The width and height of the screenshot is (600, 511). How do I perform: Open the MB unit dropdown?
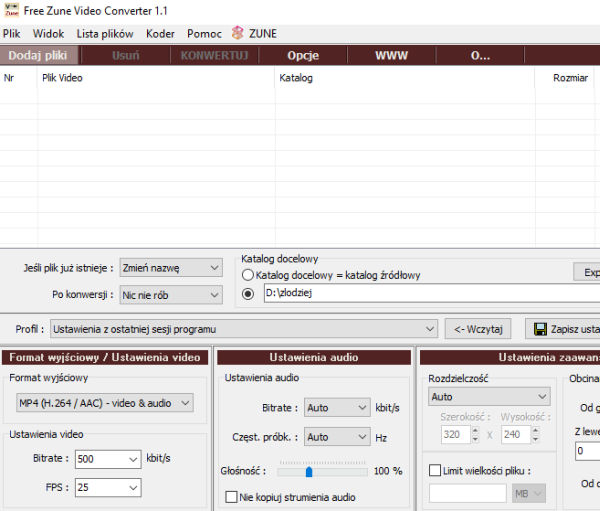529,493
